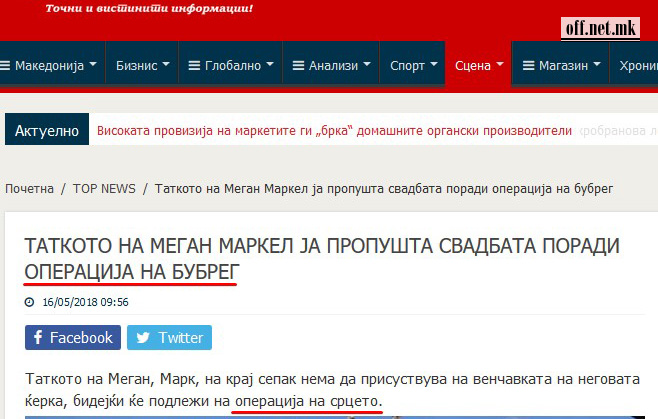Screen dimensions: 658x419
Task: Open the Сцена menu
Action: click(478, 65)
